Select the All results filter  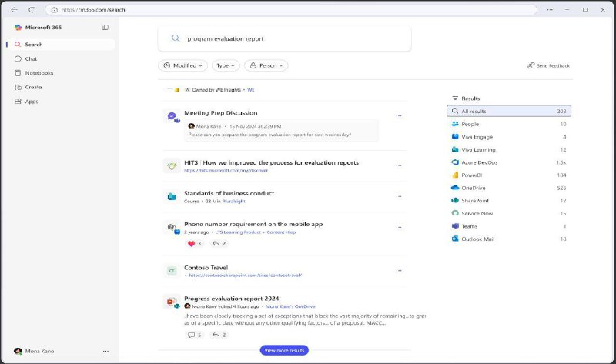coord(509,111)
